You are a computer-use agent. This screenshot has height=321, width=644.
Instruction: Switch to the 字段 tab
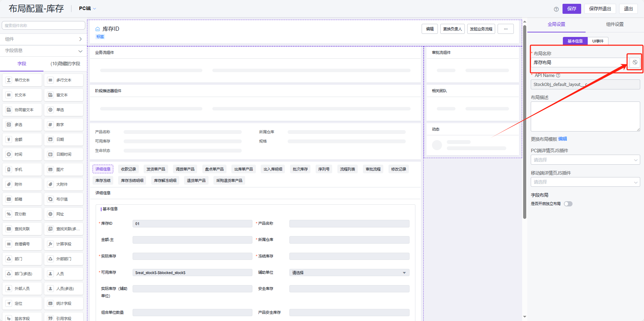click(22, 64)
